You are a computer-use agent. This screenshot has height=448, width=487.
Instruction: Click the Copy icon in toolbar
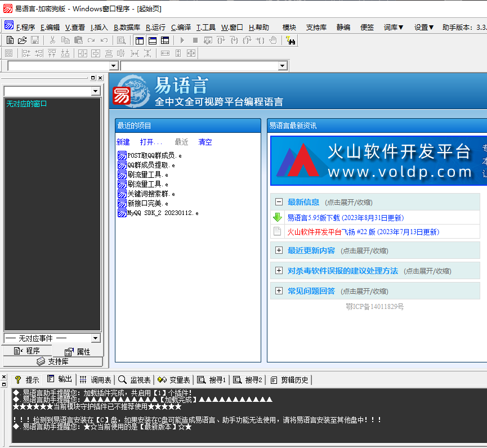tap(65, 41)
